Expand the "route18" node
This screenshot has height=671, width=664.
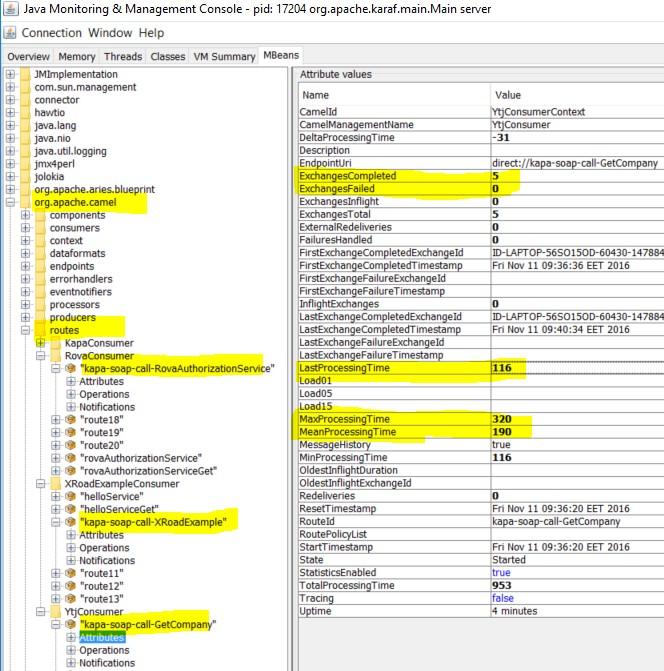click(x=56, y=419)
